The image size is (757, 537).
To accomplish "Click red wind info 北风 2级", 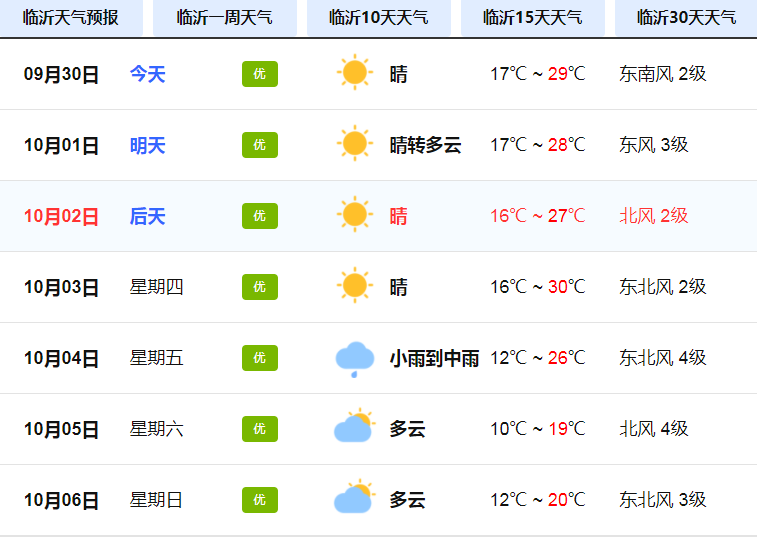I will coord(654,216).
